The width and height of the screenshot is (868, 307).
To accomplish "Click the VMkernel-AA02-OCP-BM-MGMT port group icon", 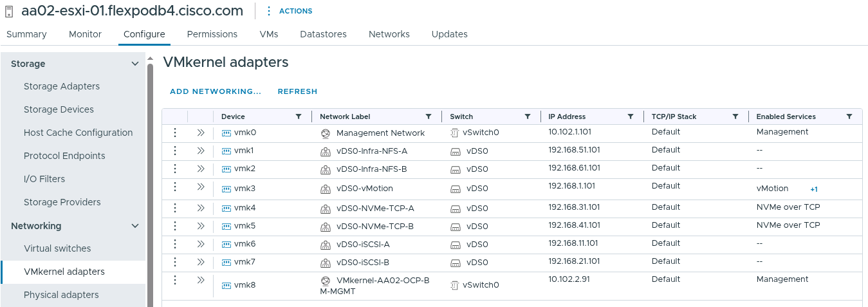I will (325, 281).
